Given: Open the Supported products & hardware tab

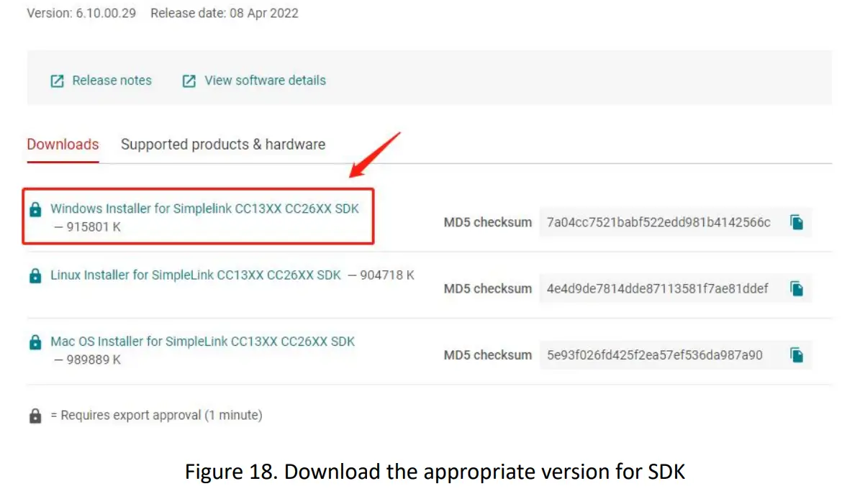Looking at the screenshot, I should (x=223, y=145).
